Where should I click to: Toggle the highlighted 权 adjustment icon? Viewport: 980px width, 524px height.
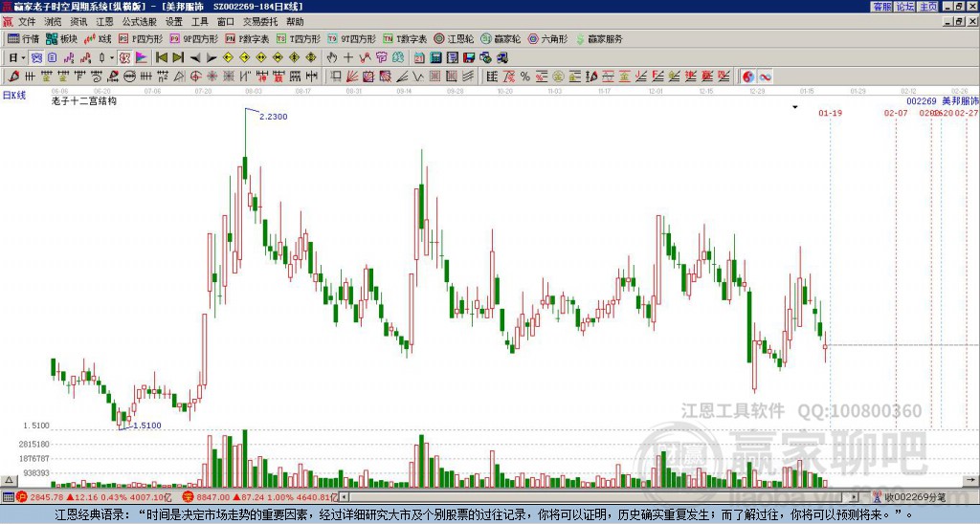click(x=124, y=58)
